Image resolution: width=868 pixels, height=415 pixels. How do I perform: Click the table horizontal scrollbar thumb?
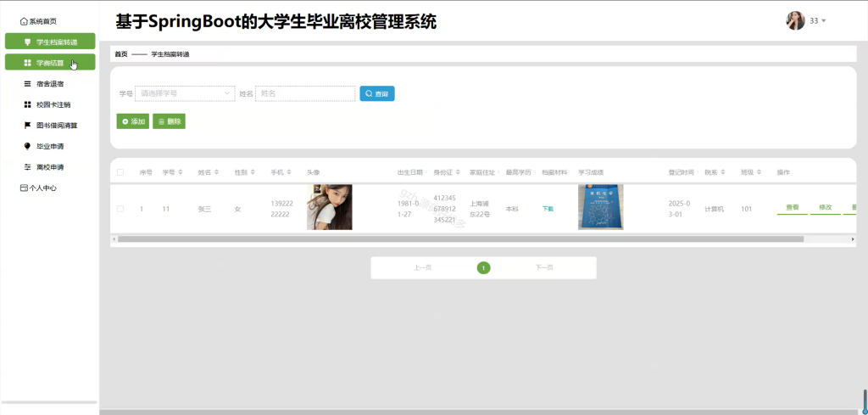point(460,239)
